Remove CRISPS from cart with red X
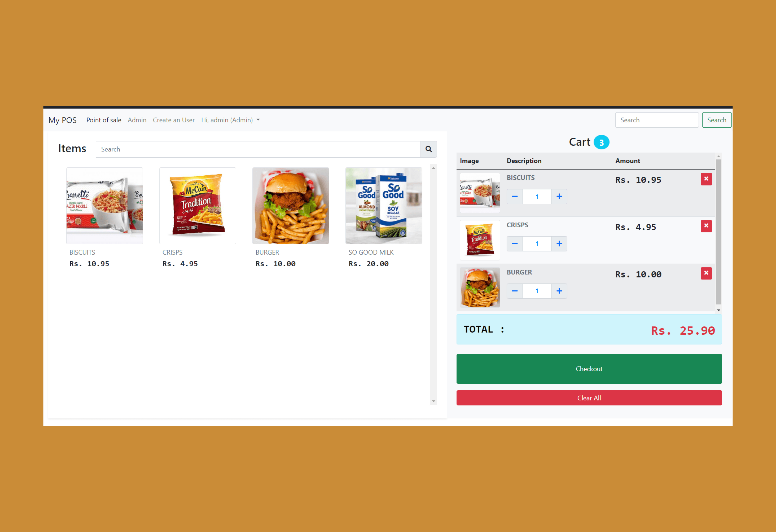The height and width of the screenshot is (532, 776). pos(706,226)
